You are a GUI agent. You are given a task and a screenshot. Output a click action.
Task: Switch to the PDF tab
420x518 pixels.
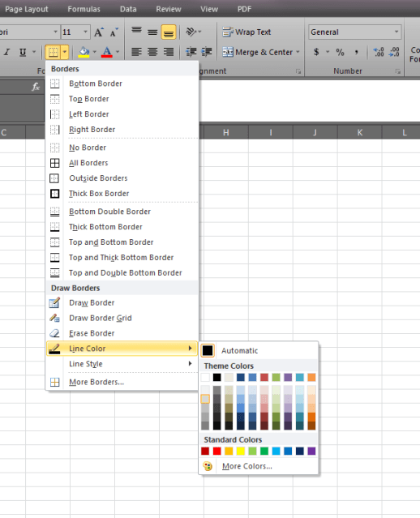point(245,9)
